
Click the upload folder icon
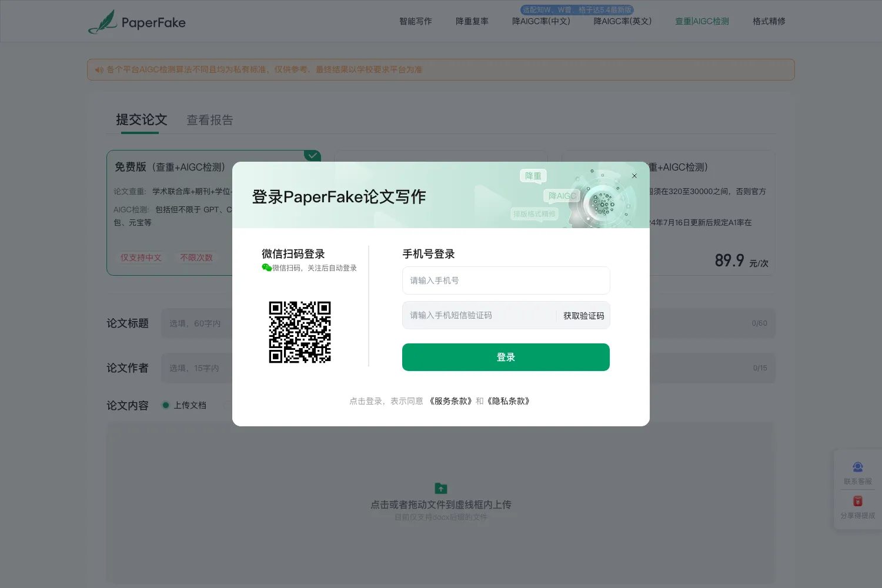click(x=441, y=488)
